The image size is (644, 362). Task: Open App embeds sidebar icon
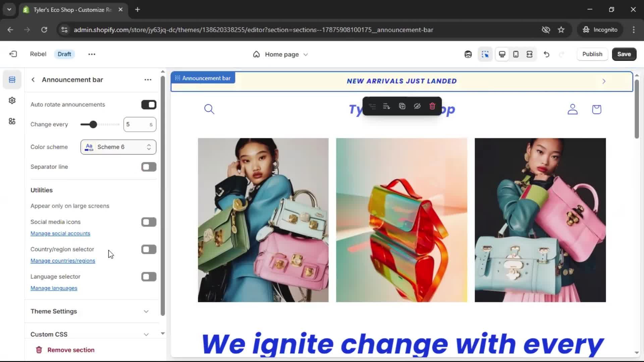(x=12, y=121)
